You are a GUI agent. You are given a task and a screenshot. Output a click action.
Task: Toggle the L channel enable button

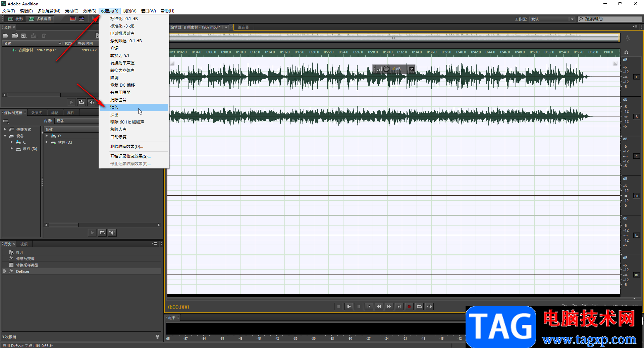click(x=637, y=77)
